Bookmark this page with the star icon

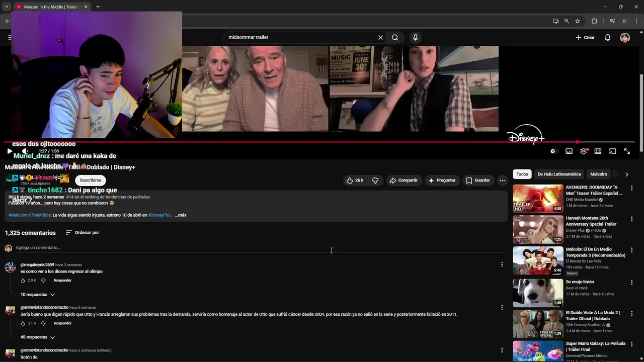(x=578, y=21)
